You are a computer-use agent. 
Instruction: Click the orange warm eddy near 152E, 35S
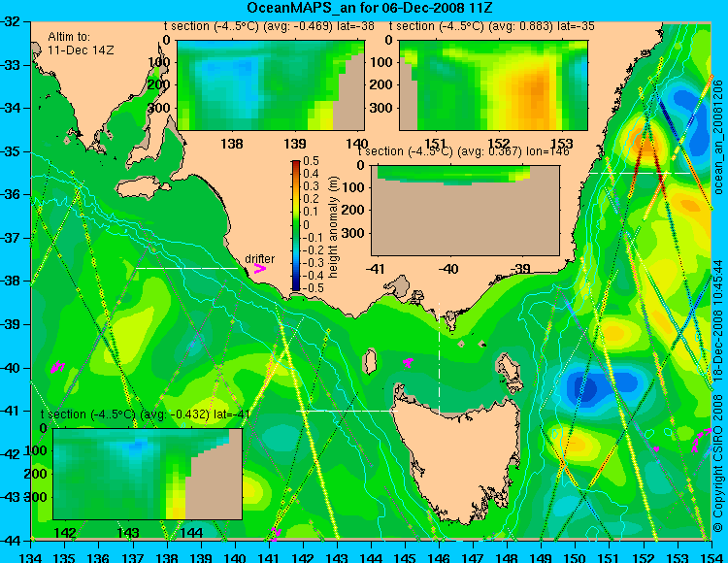tap(646, 143)
